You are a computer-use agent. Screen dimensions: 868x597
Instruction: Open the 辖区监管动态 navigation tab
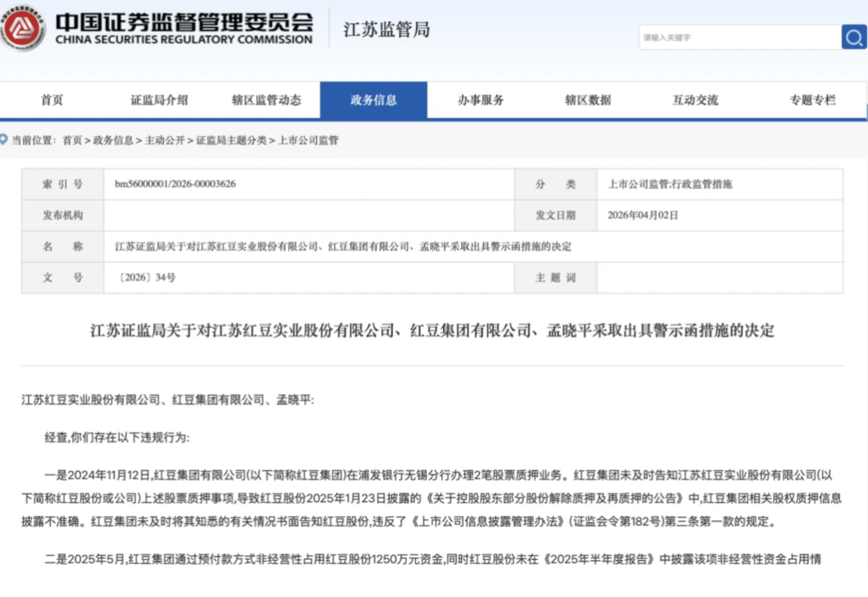(266, 100)
